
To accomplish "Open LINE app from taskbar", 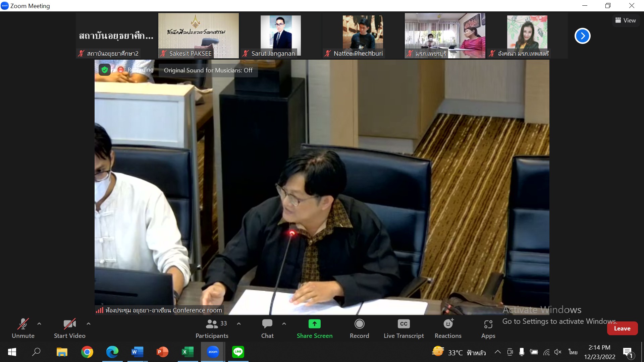I will click(238, 352).
